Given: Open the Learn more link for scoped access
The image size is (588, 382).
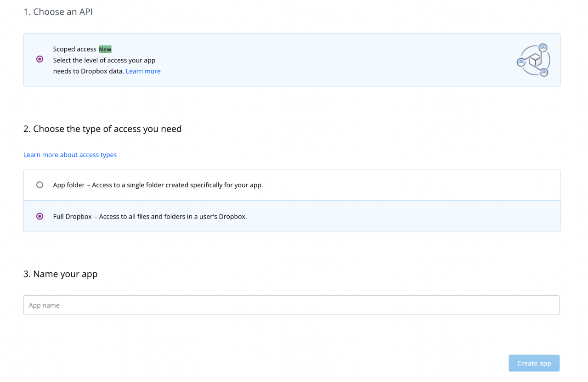Looking at the screenshot, I should pyautogui.click(x=143, y=71).
